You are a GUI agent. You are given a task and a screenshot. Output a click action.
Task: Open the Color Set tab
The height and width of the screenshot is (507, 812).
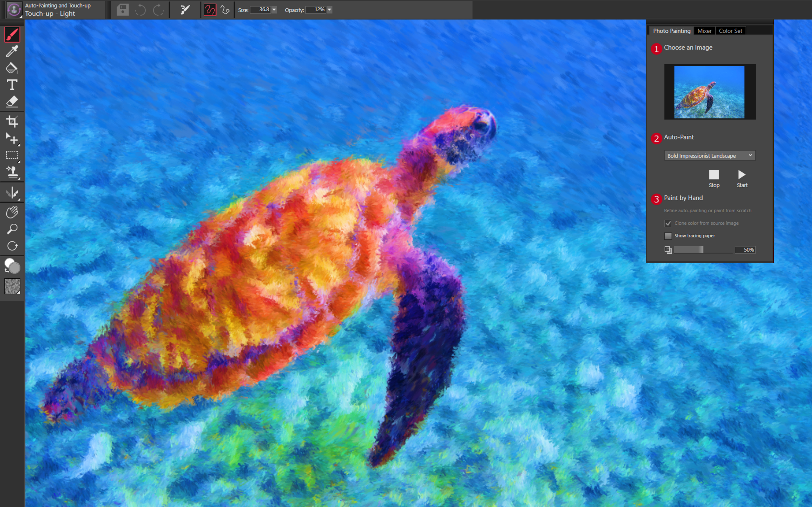(731, 31)
